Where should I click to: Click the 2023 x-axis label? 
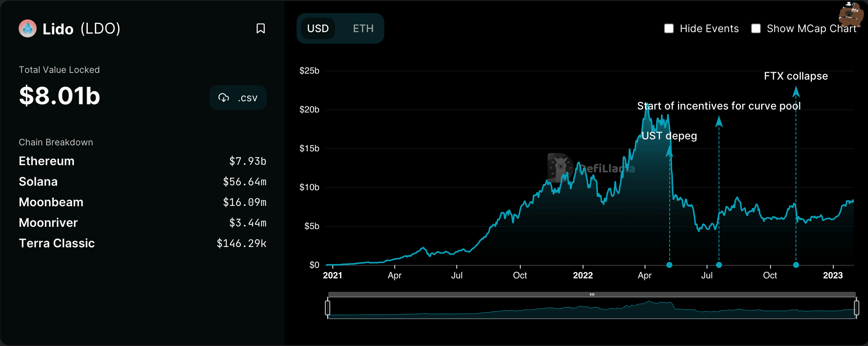833,275
